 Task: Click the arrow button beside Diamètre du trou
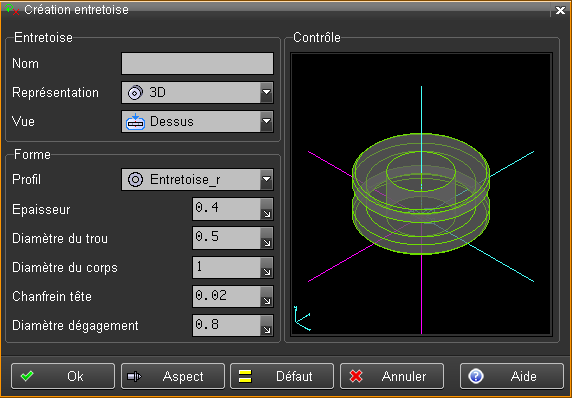267,238
